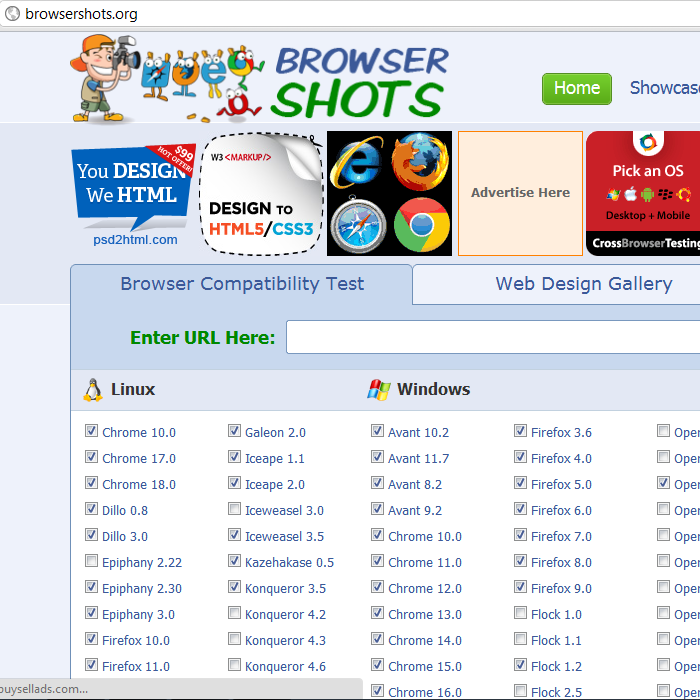Viewport: 700px width, 700px height.
Task: Click the Linux penguin icon
Action: point(93,390)
